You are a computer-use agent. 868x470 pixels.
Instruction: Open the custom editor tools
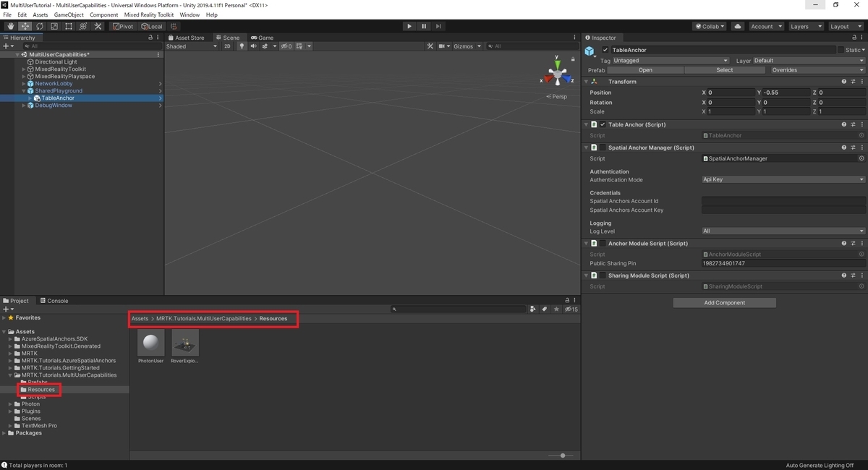(98, 26)
